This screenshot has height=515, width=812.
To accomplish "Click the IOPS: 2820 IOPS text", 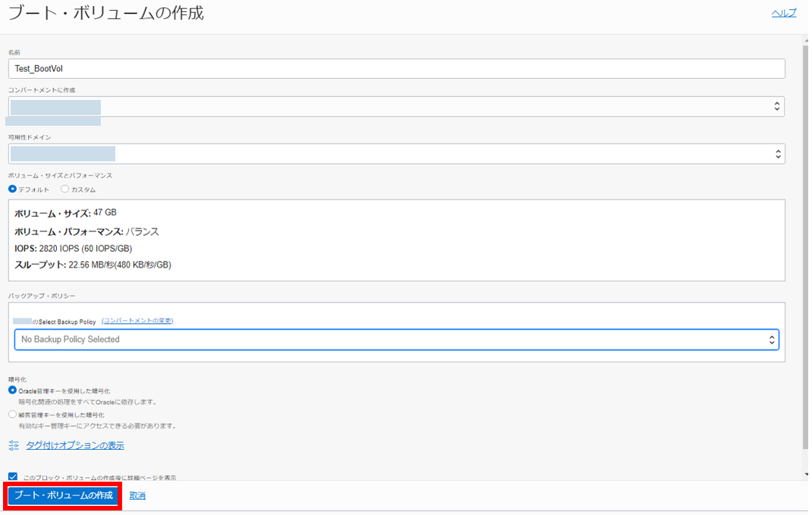I will (x=73, y=249).
